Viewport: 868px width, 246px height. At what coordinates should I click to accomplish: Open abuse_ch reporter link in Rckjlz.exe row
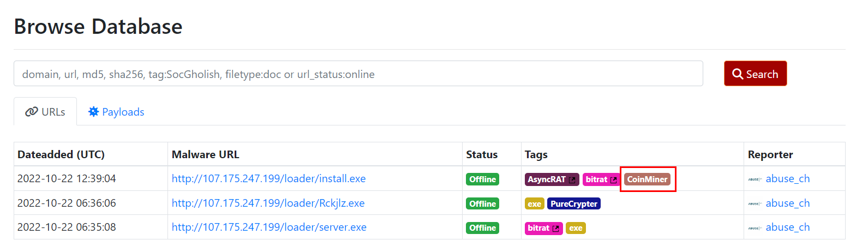788,203
